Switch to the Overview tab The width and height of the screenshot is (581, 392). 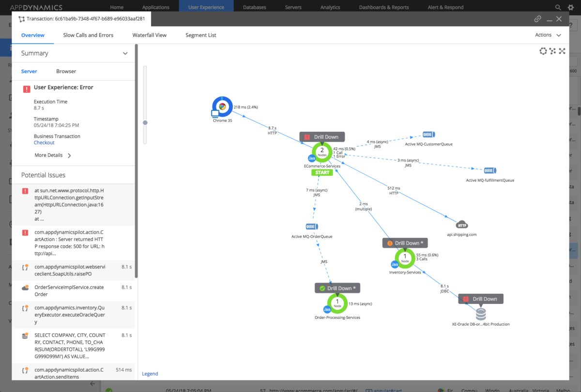click(33, 35)
